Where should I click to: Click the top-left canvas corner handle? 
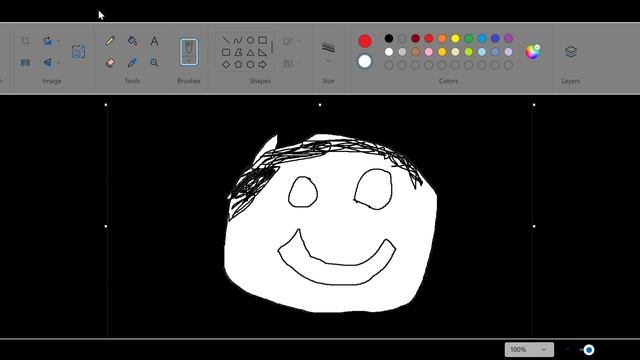(106, 105)
